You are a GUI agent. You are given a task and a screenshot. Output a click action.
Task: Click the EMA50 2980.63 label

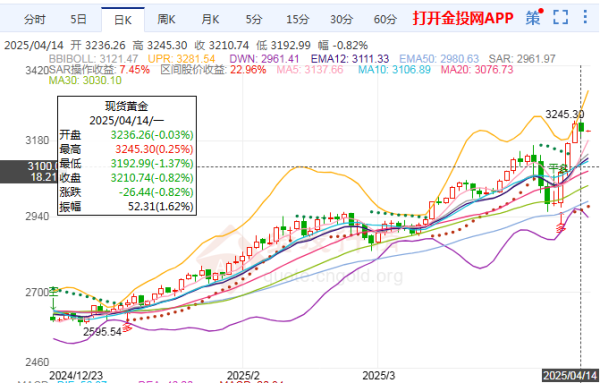439,59
